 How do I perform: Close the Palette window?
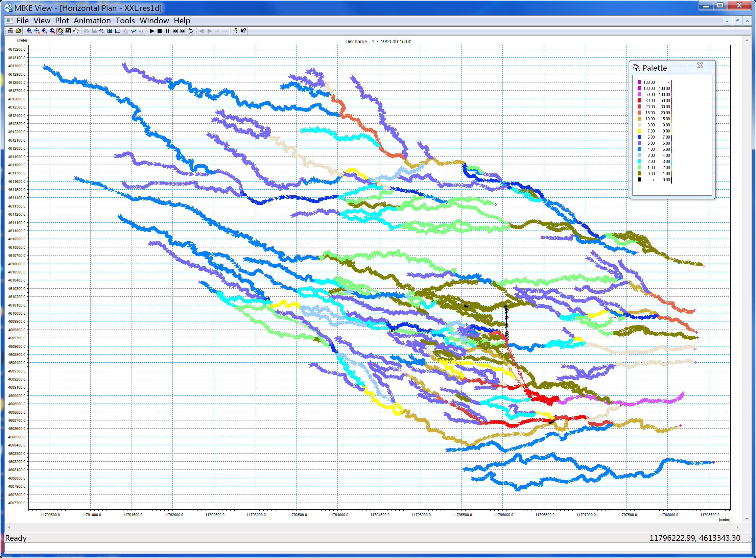(700, 66)
